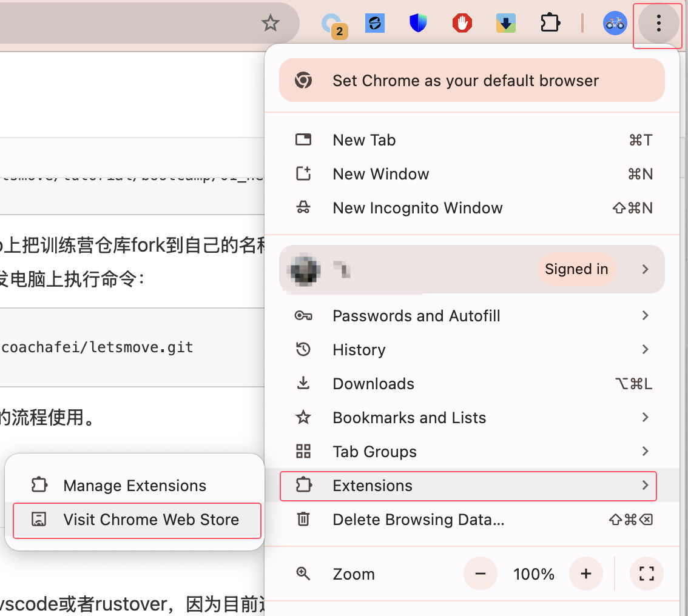Screen dimensions: 688x616
Task: Open the History submenu
Action: tap(471, 349)
